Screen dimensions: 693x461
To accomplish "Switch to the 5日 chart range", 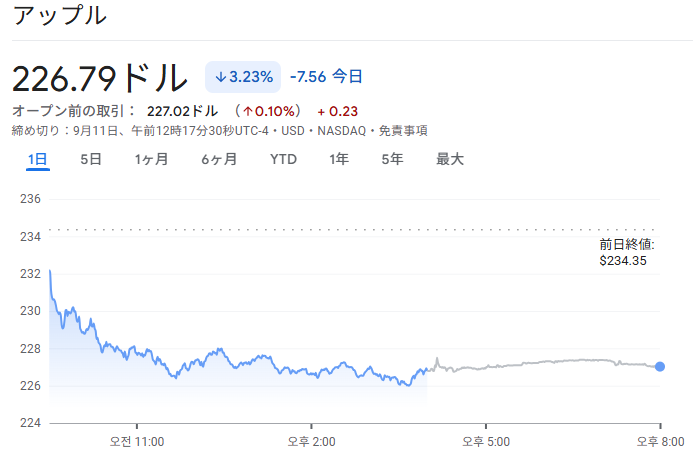I will 91,159.
